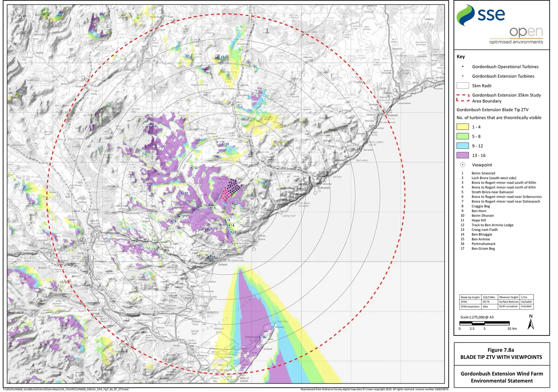Select viewpoint marker 11 on the map
558x392 pixels.
191,168
